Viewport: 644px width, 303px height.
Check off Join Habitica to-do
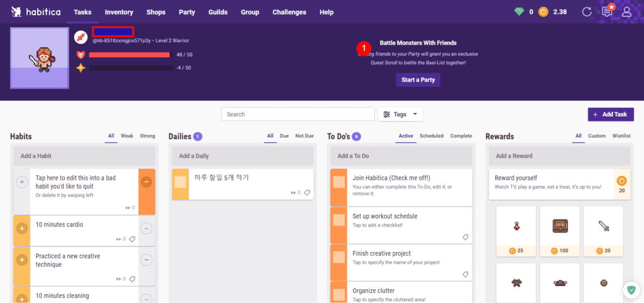[x=339, y=182]
